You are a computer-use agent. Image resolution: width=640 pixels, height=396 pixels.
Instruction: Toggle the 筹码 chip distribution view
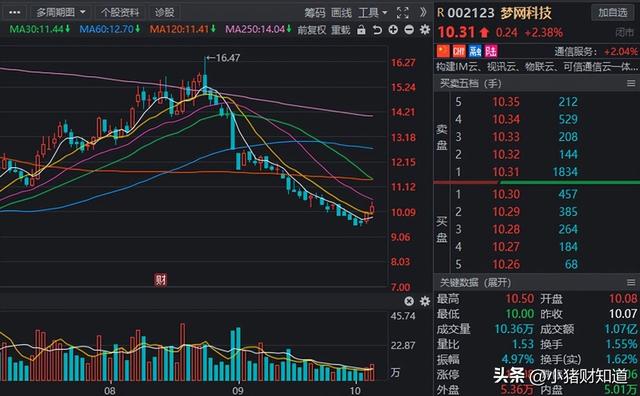coord(315,13)
